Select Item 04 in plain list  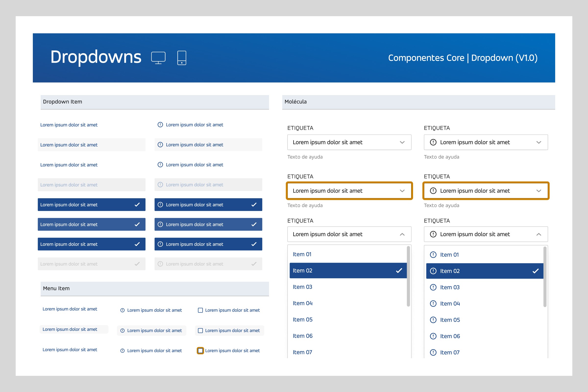pos(303,303)
